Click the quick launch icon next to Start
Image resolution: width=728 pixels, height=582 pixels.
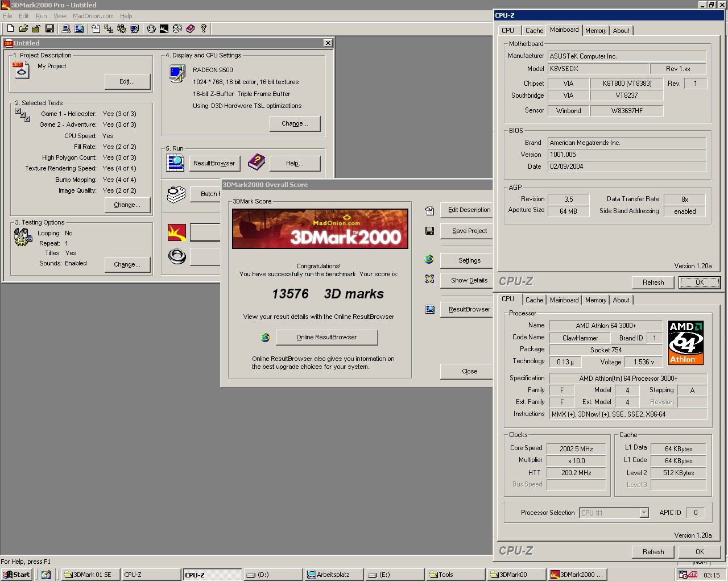coord(45,575)
